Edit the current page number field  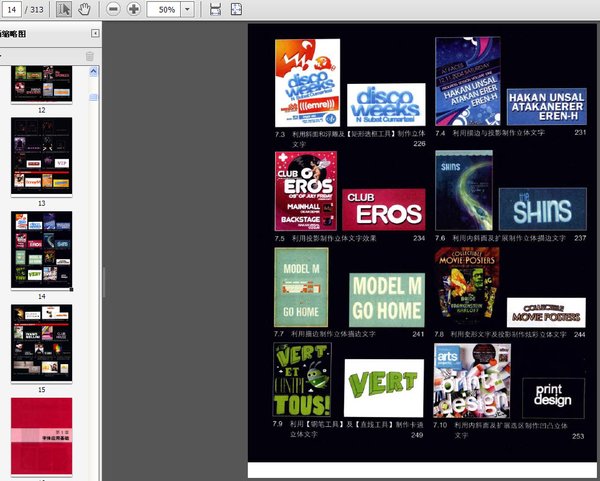pyautogui.click(x=11, y=9)
